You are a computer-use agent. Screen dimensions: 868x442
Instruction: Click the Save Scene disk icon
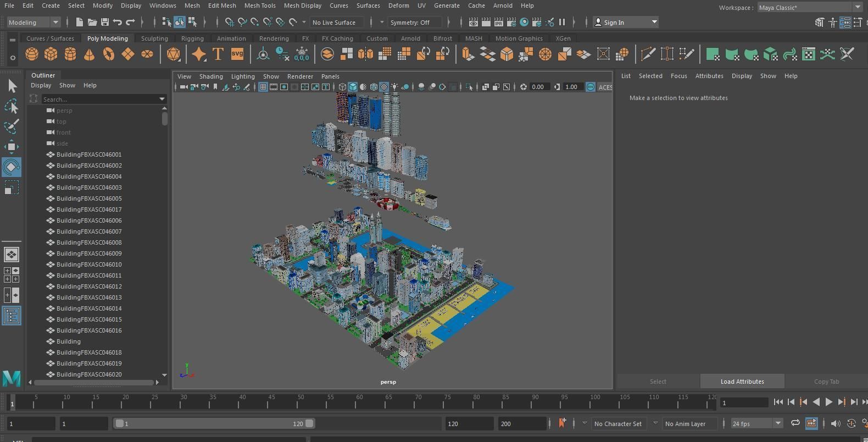104,22
